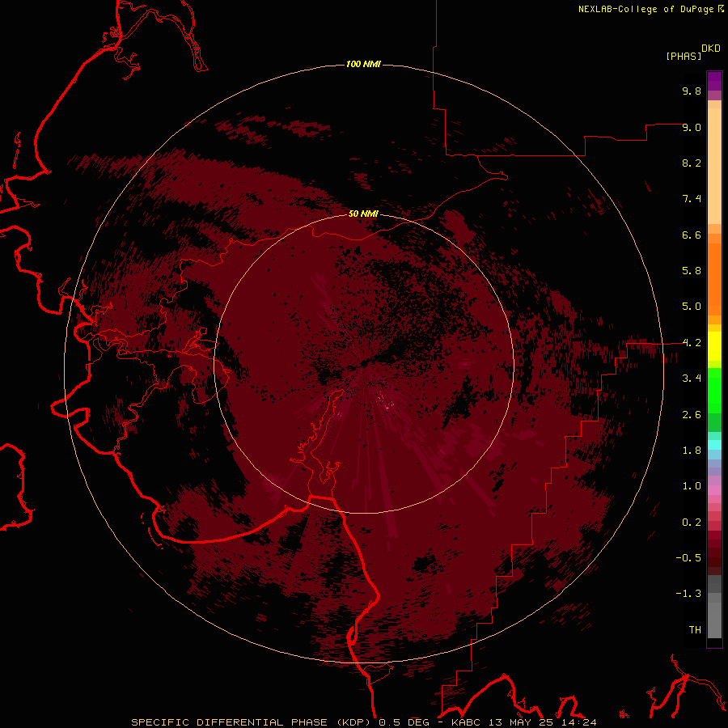The width and height of the screenshot is (728, 728).
Task: Click the 0.2 legend value
Action: coord(692,523)
